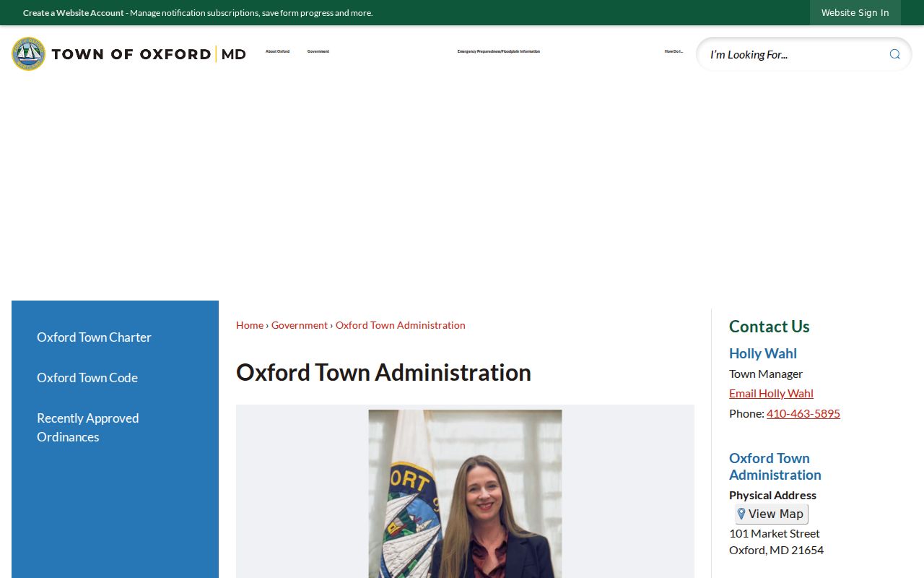Screen dimensions: 924x578
Task: Click the Oxford, MD 21654 text
Action: point(776,550)
